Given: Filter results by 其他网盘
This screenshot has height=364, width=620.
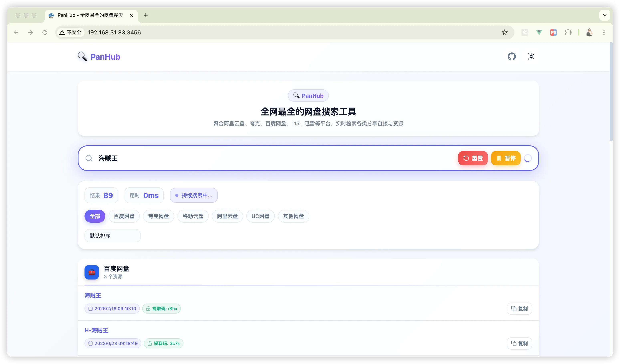Looking at the screenshot, I should 294,216.
